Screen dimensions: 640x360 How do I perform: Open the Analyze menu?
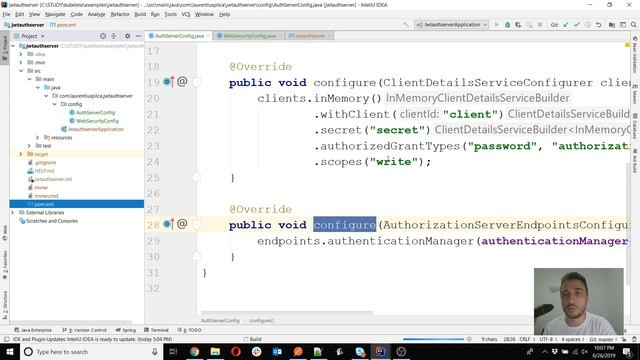[x=96, y=14]
